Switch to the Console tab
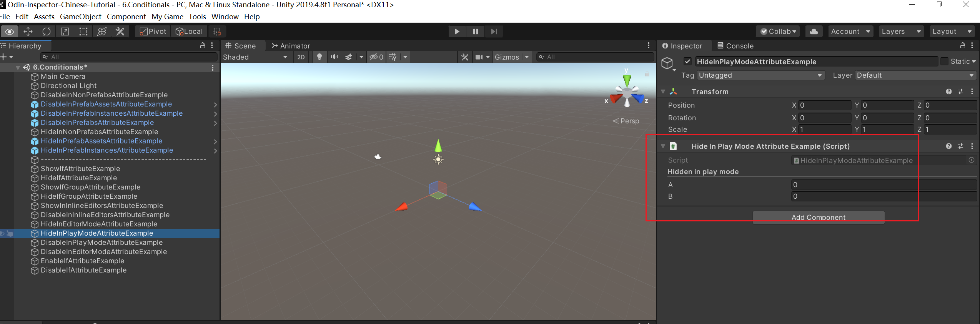 [x=735, y=46]
